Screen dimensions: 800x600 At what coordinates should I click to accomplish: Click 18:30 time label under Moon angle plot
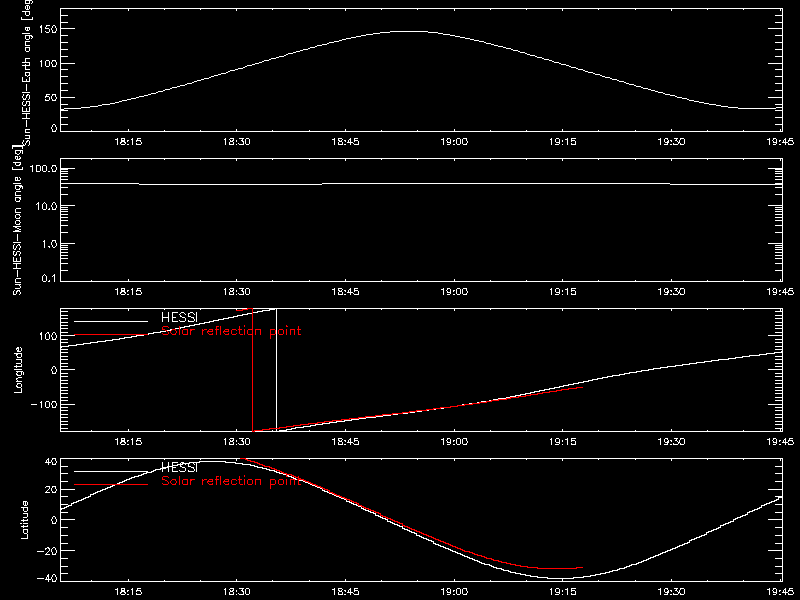click(237, 292)
